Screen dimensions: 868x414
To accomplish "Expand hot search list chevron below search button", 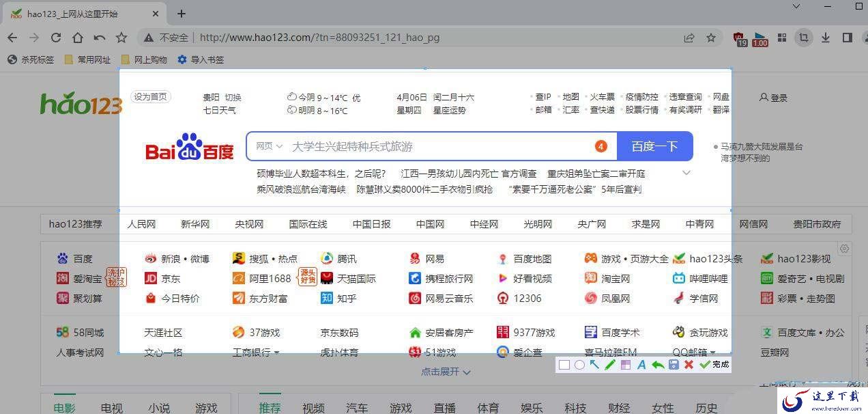I will tap(686, 173).
